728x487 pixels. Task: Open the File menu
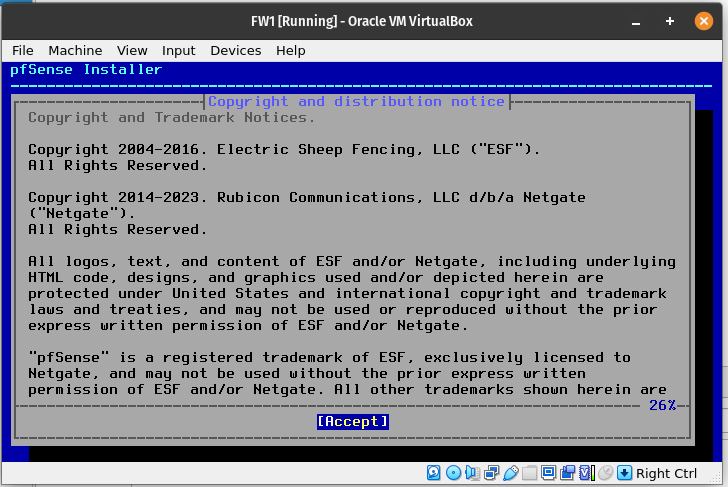coord(23,50)
